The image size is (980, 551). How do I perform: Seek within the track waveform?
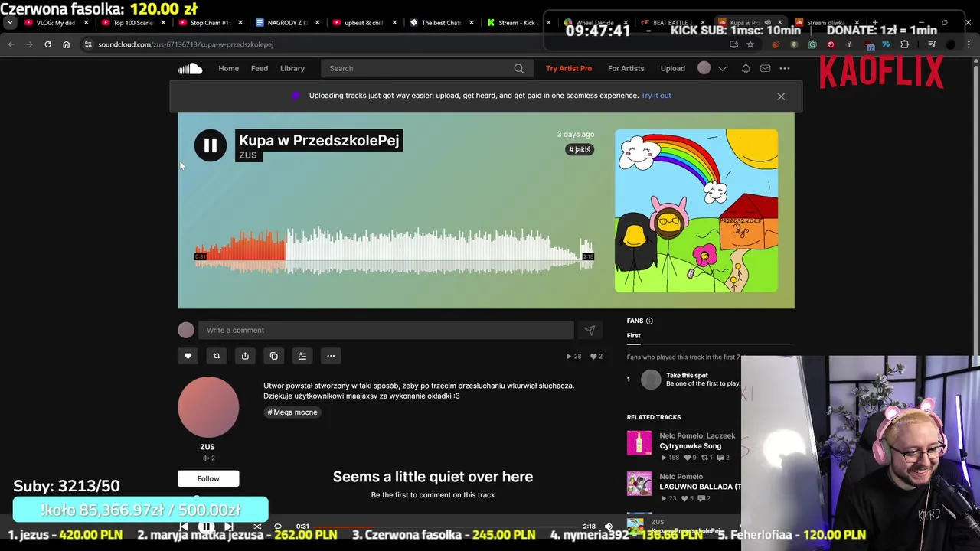click(x=394, y=250)
